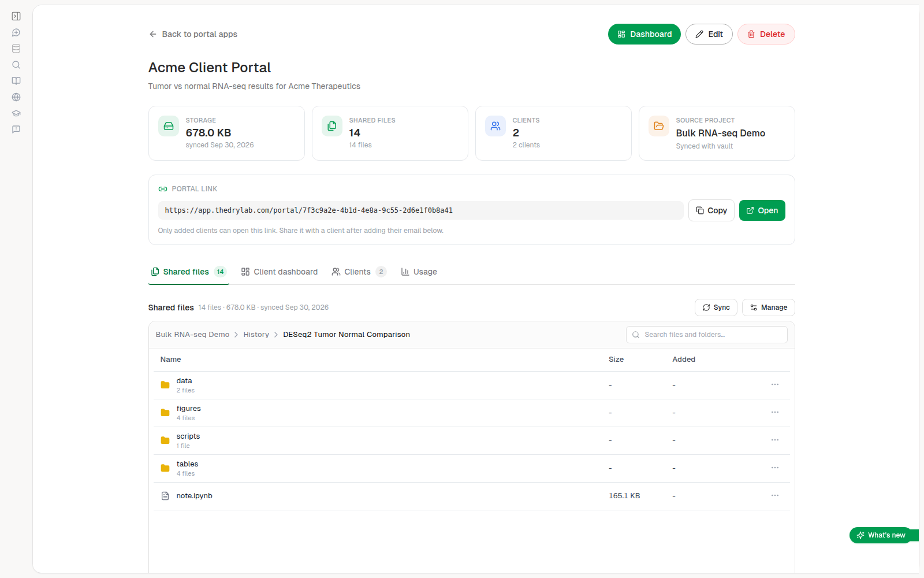
Task: Click the What's new button
Action: 881,535
